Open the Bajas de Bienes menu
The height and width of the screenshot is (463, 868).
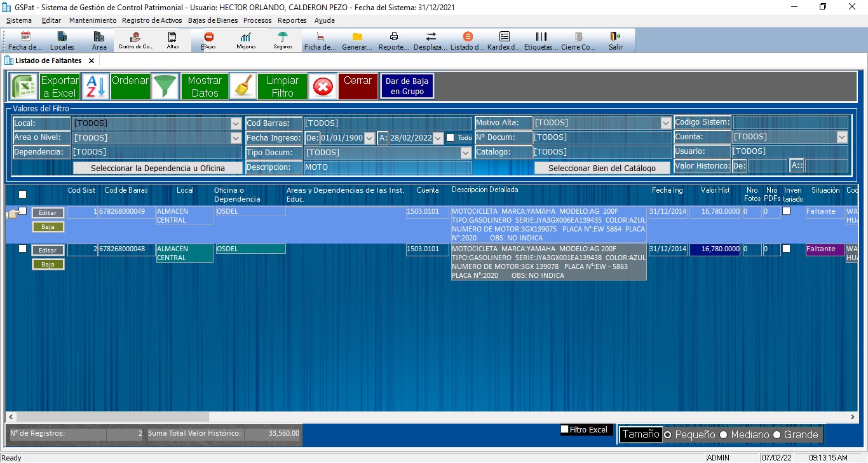point(214,20)
